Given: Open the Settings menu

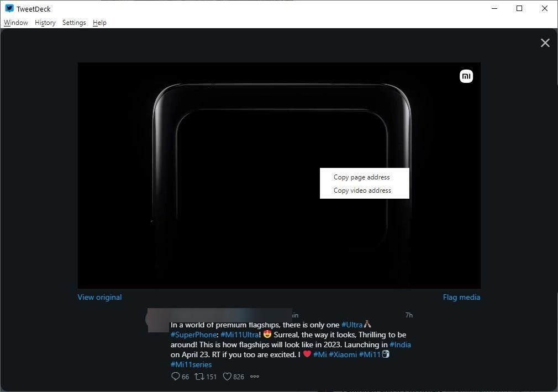Looking at the screenshot, I should 74,23.
